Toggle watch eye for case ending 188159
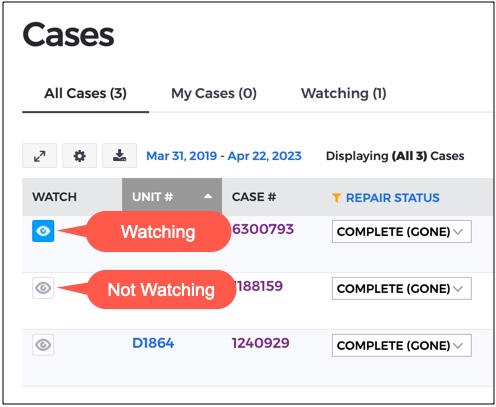This screenshot has height=407, width=496. pos(43,288)
